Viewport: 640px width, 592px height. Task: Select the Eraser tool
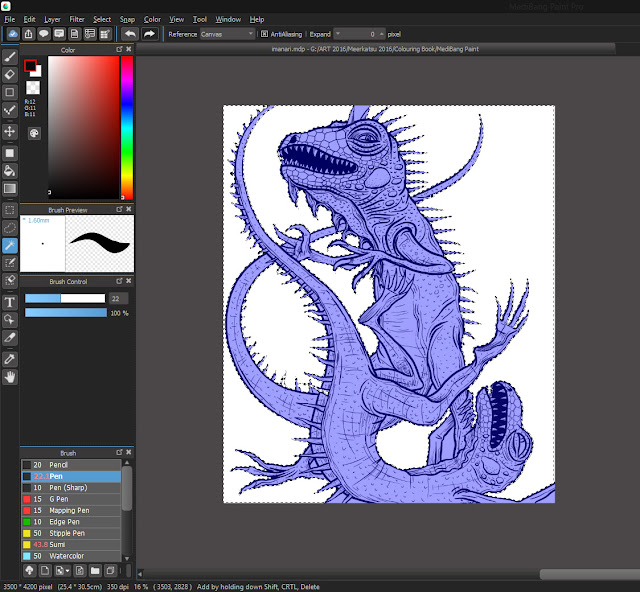(x=10, y=74)
